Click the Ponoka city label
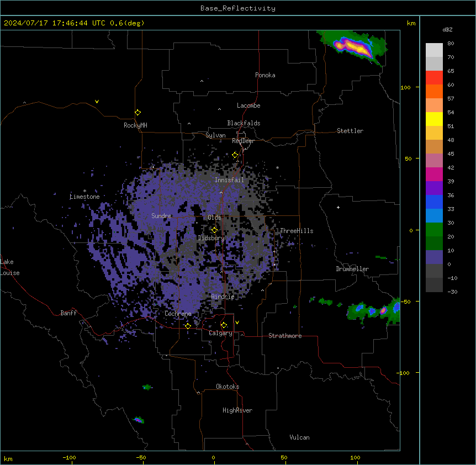476x465 pixels. 265,75
